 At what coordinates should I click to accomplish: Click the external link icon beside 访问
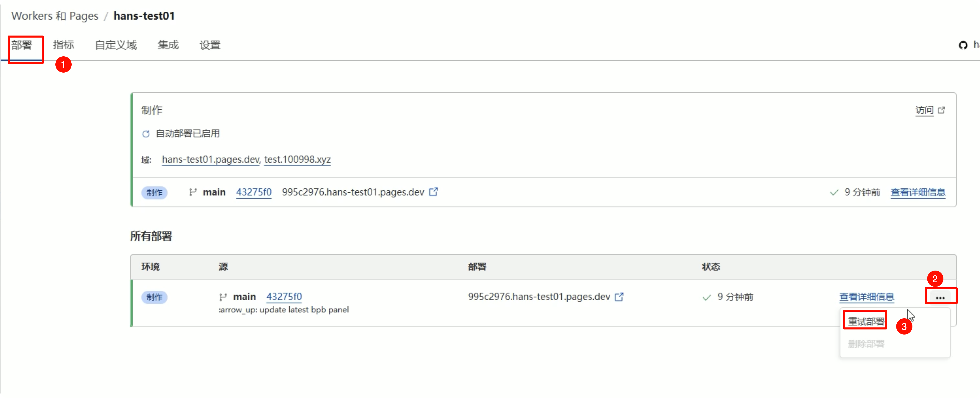point(942,110)
